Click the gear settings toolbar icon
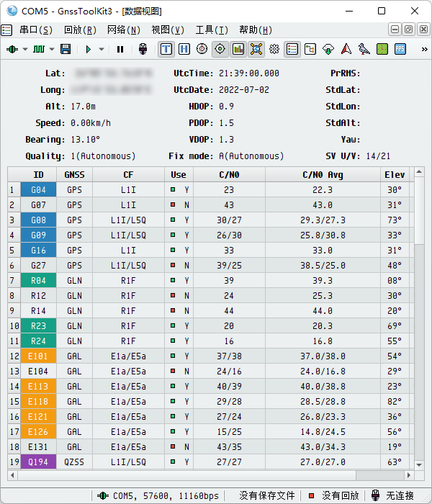 point(274,49)
